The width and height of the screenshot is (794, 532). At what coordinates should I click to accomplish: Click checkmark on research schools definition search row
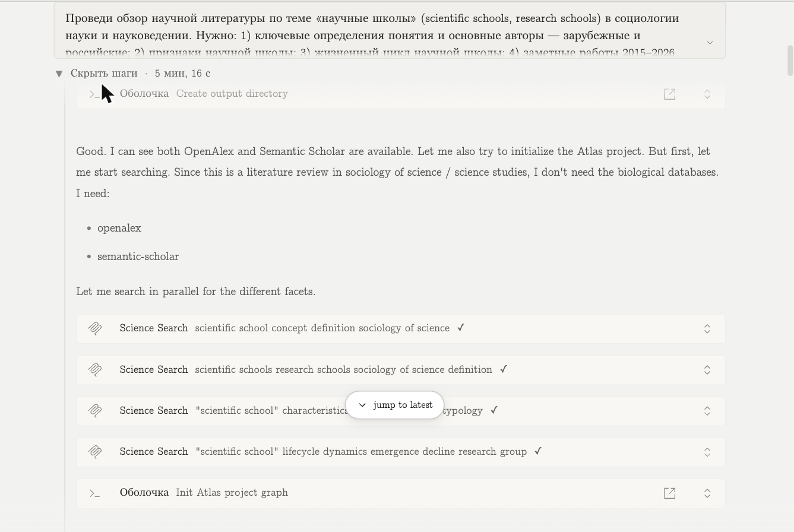pyautogui.click(x=504, y=369)
